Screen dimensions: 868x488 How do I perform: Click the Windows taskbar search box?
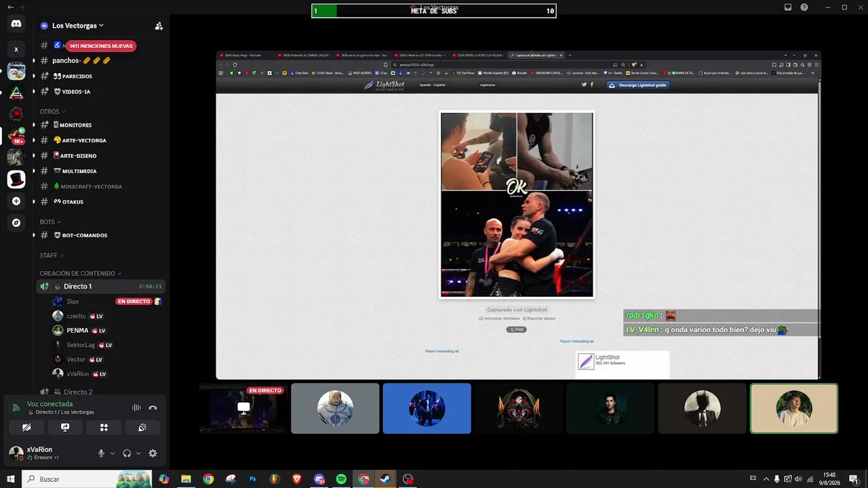pos(87,479)
